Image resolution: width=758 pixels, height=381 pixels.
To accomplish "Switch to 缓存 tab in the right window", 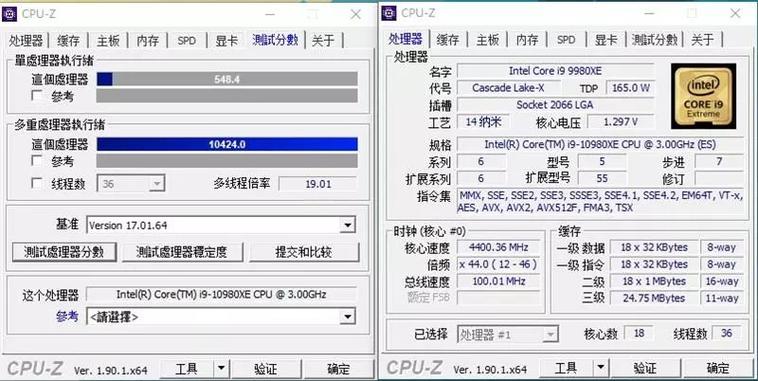I will [448, 40].
